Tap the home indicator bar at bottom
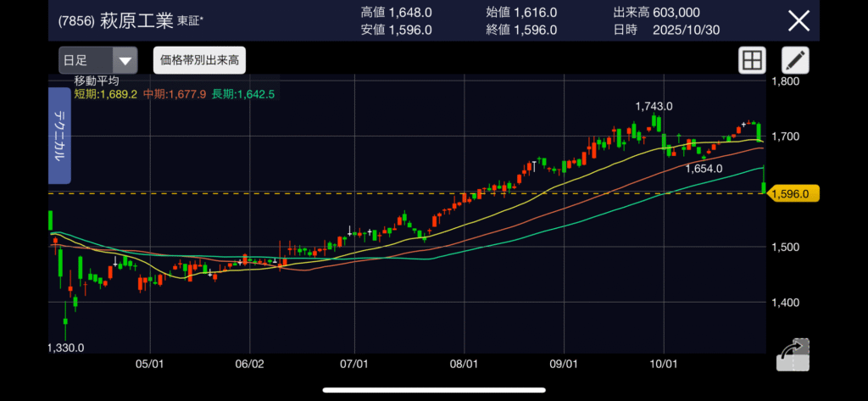The height and width of the screenshot is (401, 868). (433, 391)
